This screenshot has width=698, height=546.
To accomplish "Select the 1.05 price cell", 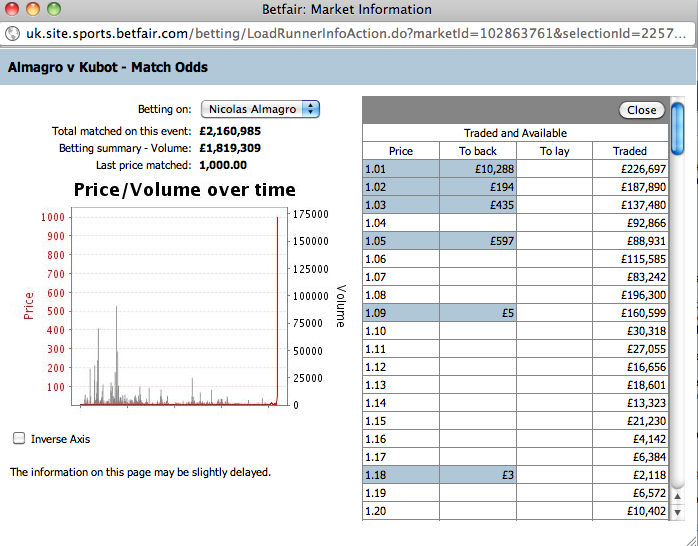I will [401, 241].
